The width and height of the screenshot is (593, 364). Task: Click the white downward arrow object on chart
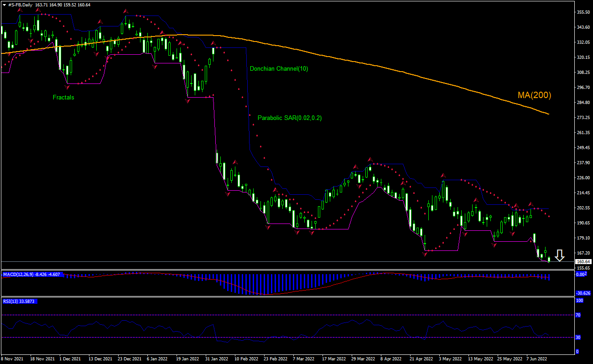560,256
